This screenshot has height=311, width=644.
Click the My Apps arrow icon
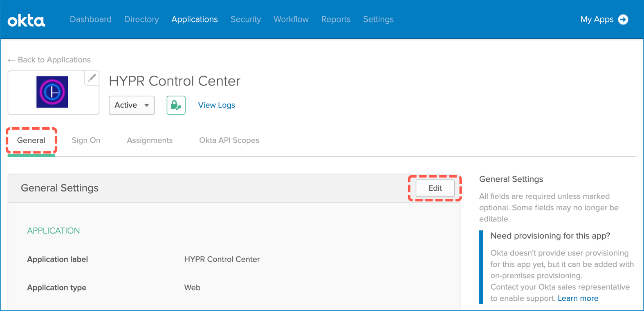pyautogui.click(x=623, y=19)
